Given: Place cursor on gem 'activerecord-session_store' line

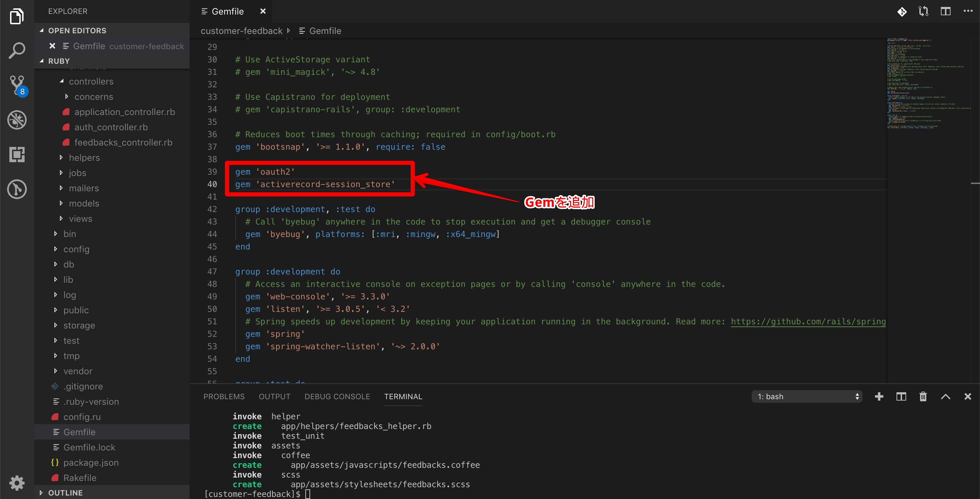Looking at the screenshot, I should click(x=315, y=184).
